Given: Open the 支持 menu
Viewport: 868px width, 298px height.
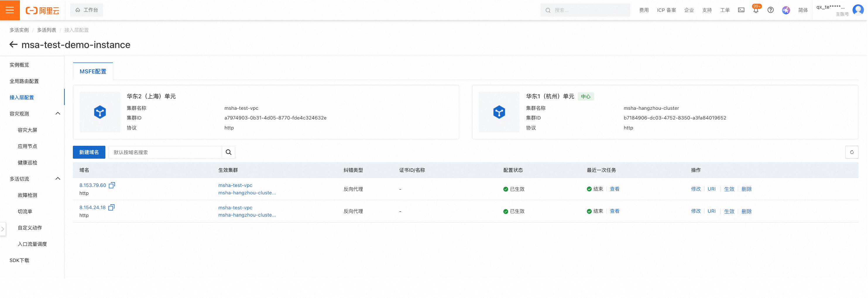Looking at the screenshot, I should click(707, 10).
